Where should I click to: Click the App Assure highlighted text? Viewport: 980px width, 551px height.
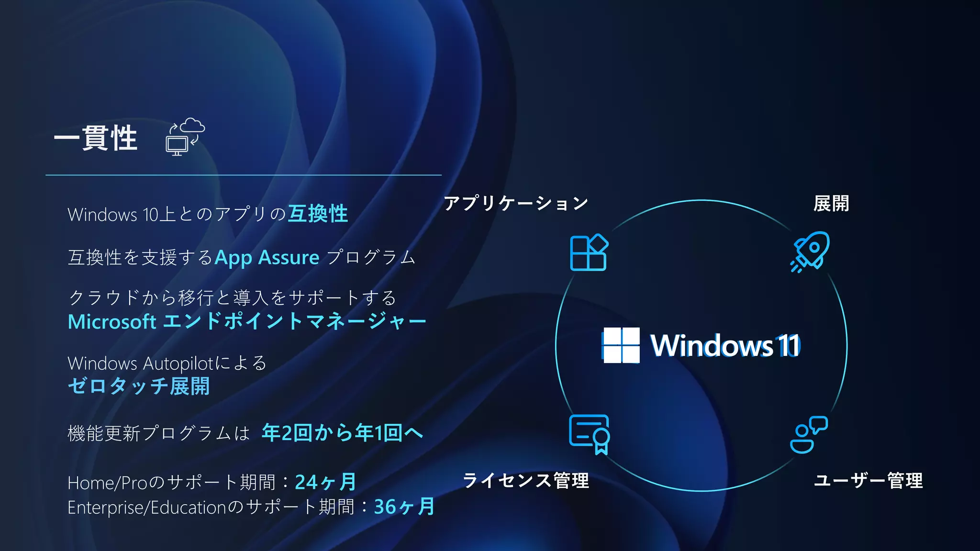(267, 257)
